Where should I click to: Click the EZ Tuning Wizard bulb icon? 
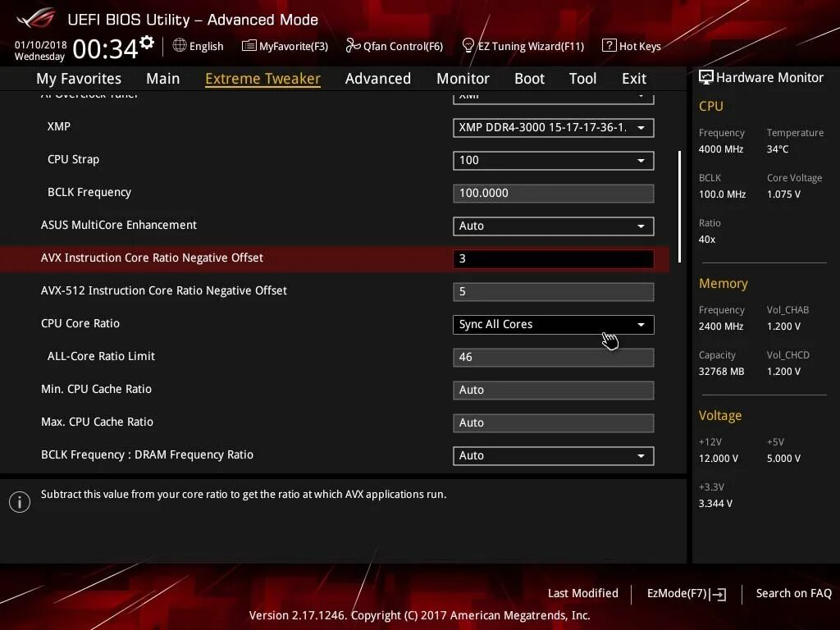468,46
